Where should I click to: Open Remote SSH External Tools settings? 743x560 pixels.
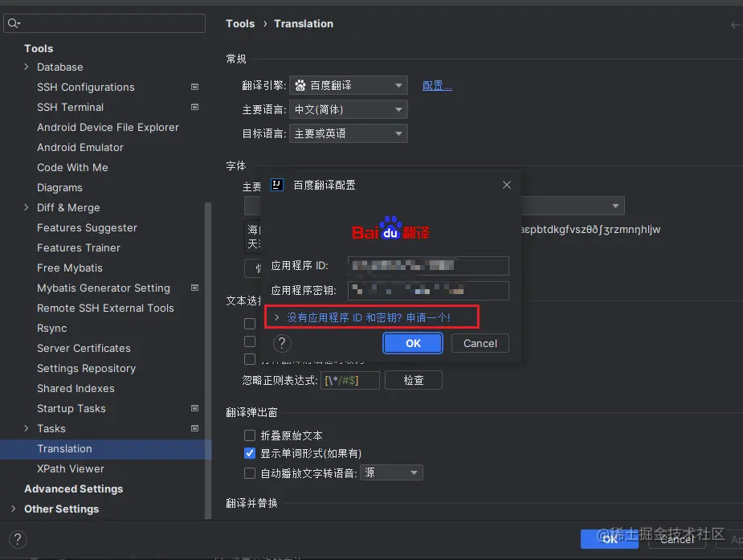click(x=106, y=308)
